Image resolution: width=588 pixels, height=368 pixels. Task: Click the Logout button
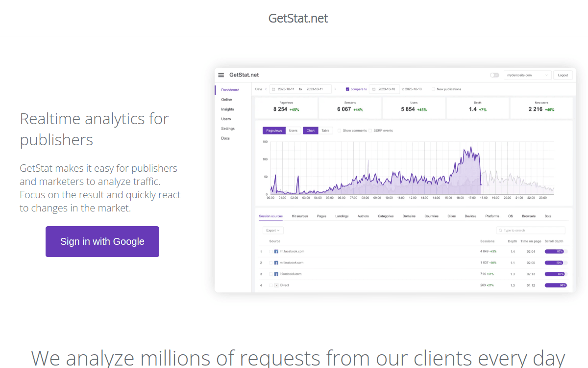point(563,75)
